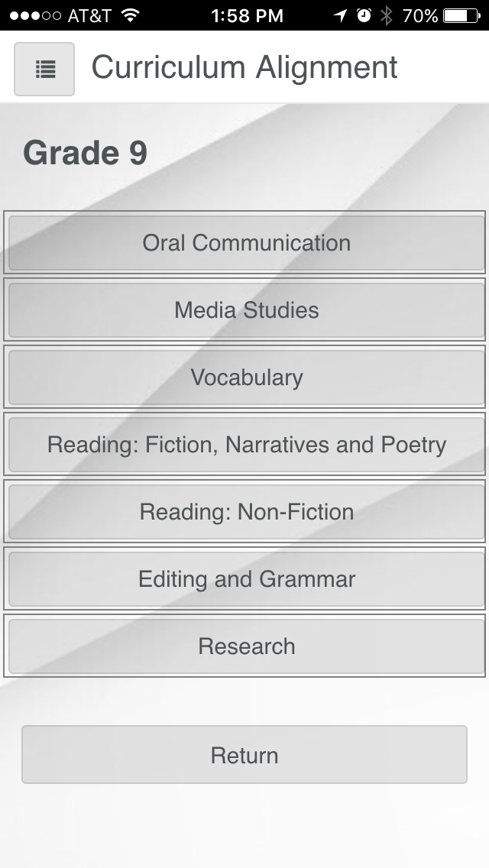This screenshot has width=489, height=868.
Task: Tap the Wi-Fi status icon
Action: (130, 15)
